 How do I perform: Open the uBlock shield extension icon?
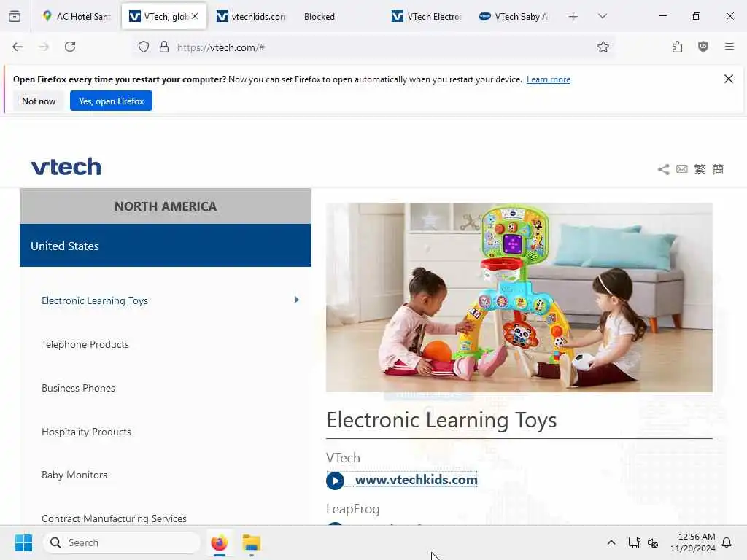coord(703,47)
